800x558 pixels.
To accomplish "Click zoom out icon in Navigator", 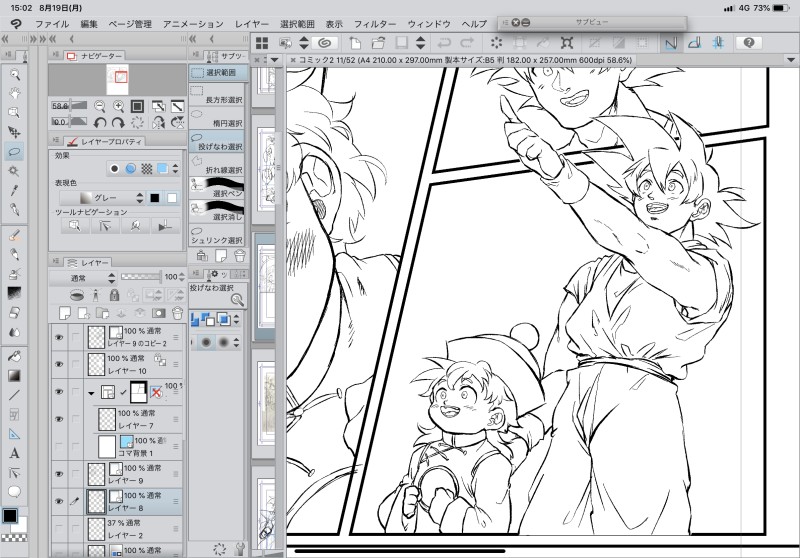I will click(100, 106).
